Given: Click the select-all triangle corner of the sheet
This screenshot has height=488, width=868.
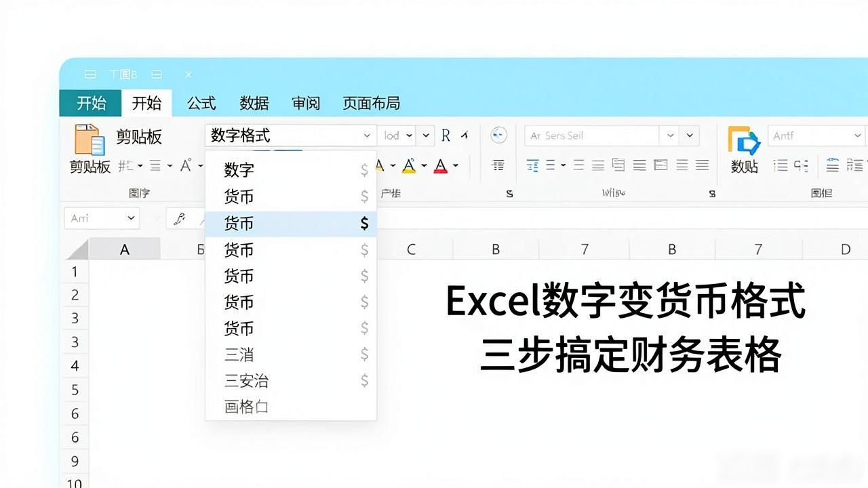Looking at the screenshot, I should tap(77, 249).
